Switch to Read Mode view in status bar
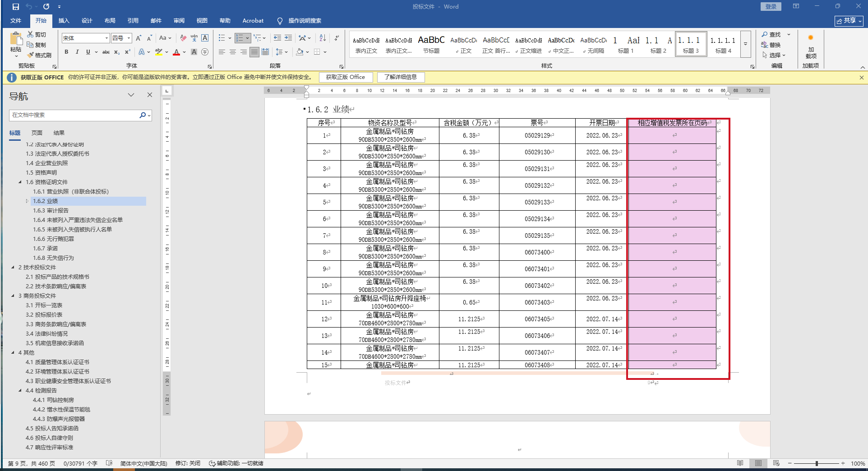Viewport: 868px width, 471px height. click(x=740, y=463)
